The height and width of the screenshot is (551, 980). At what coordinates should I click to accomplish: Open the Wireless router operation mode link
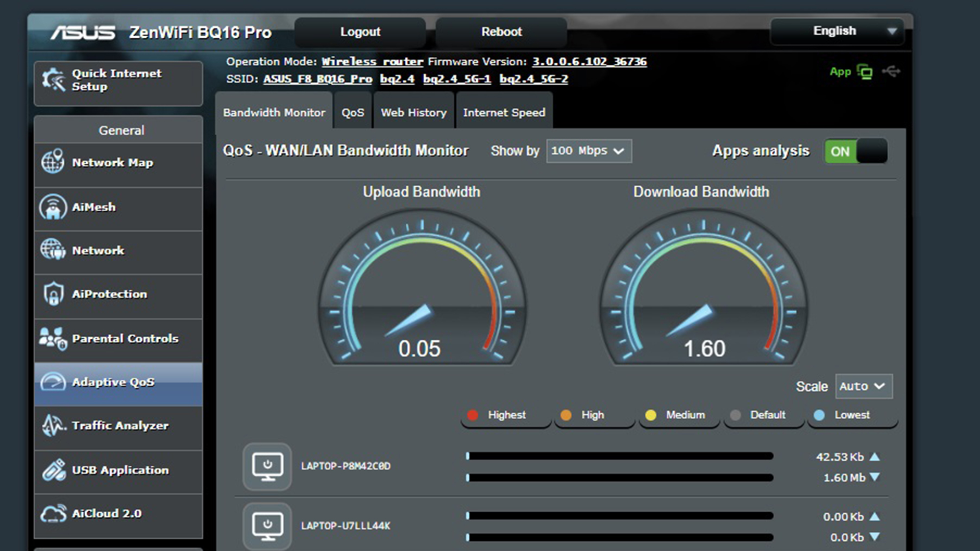point(372,62)
